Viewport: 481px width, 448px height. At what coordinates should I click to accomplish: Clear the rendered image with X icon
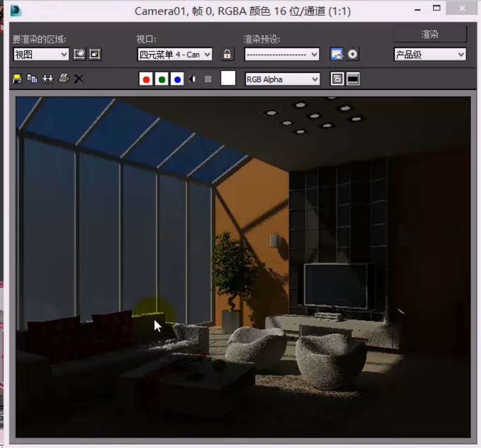[x=79, y=79]
